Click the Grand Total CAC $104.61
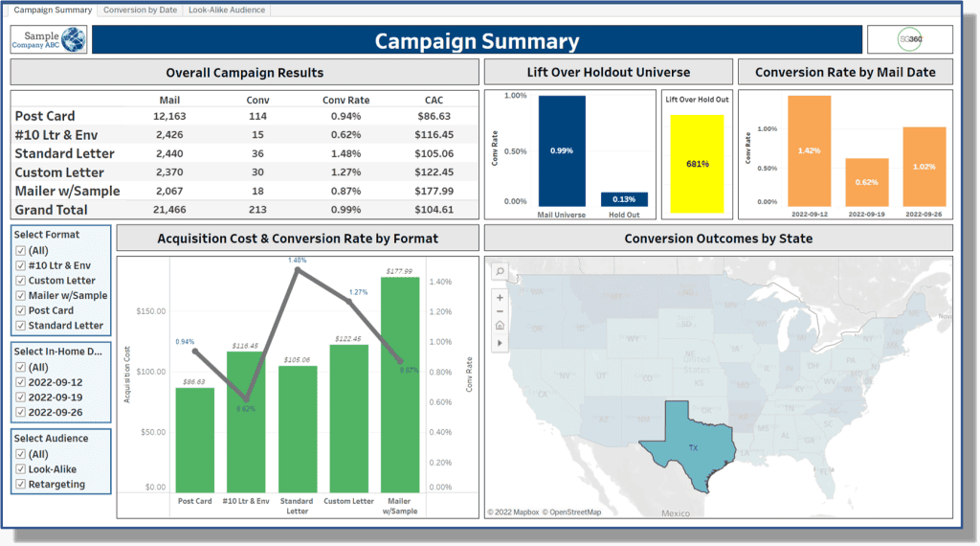 (434, 210)
